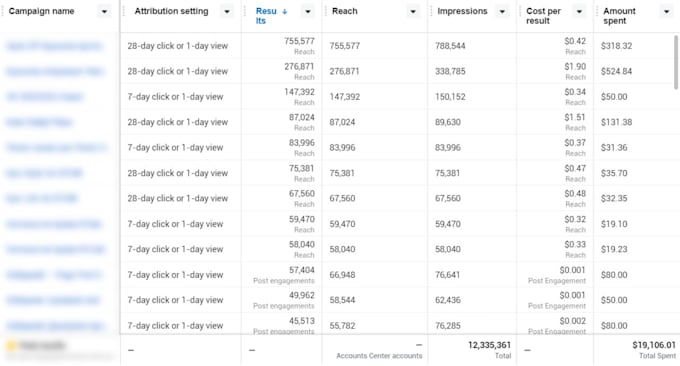
Task: Click the $1.90 cost per result
Action: coord(575,67)
